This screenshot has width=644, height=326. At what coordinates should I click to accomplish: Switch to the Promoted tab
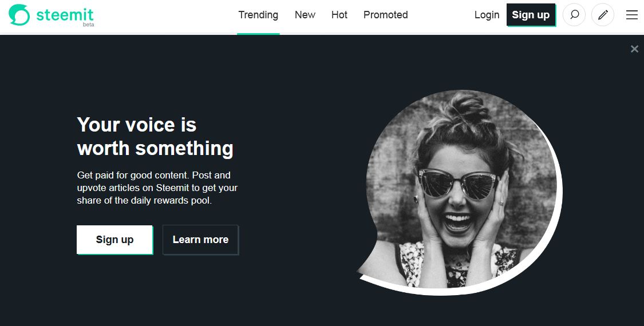[386, 15]
